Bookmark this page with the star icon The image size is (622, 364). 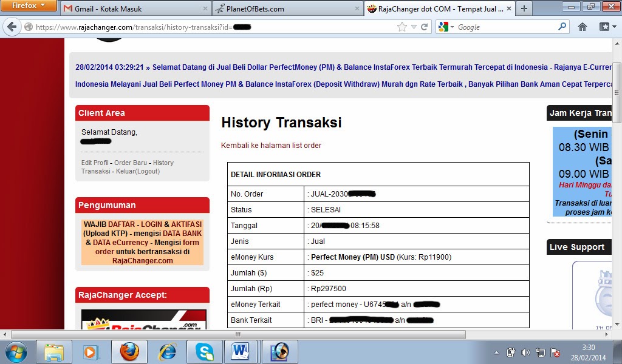(x=402, y=27)
